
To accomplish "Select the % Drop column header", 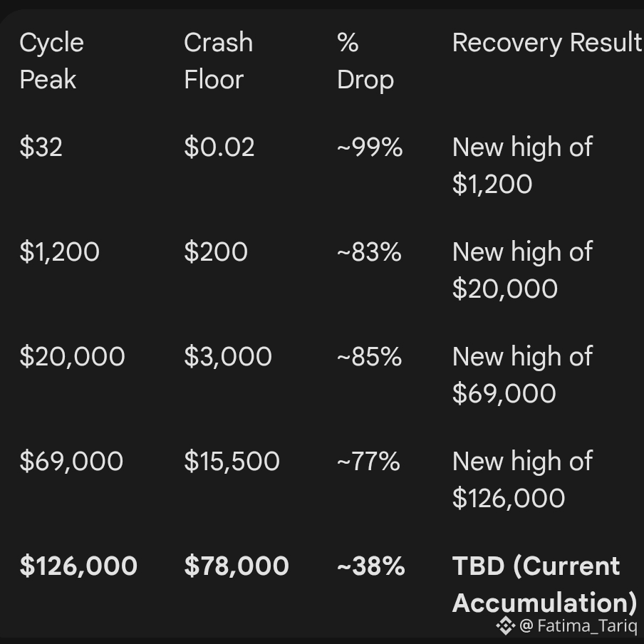I will (365, 61).
